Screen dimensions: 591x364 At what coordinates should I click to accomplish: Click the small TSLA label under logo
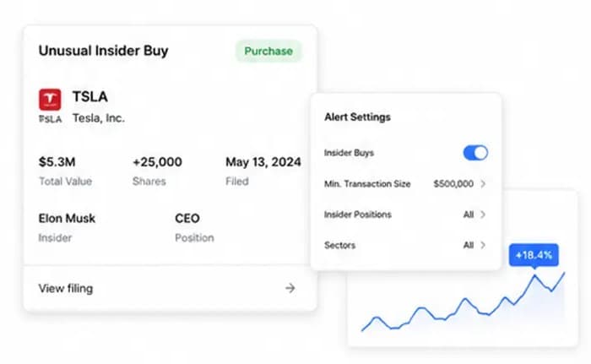50,119
